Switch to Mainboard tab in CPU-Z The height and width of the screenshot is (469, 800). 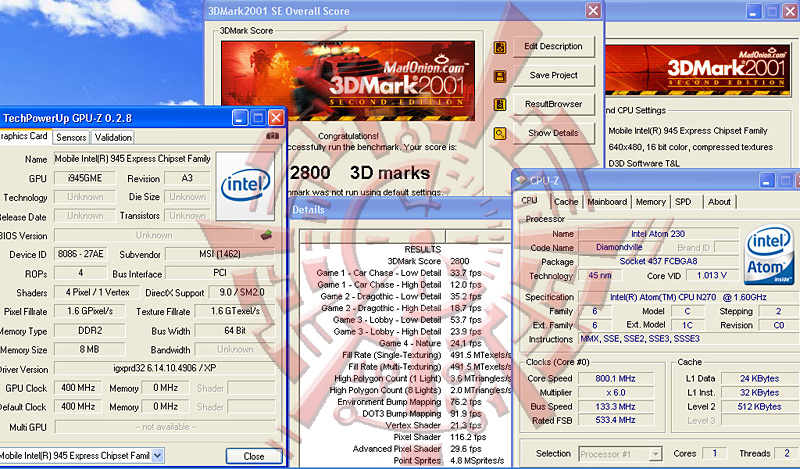coord(607,202)
